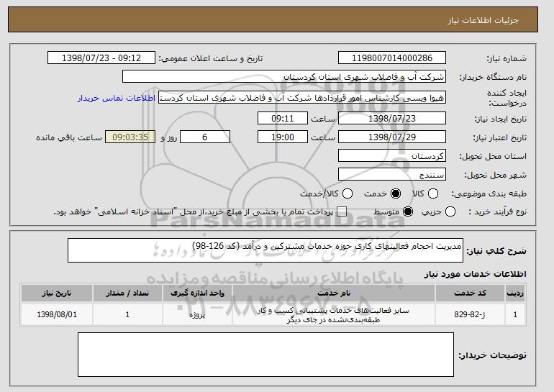
Task: Click the کد خدمت column header
Action: coord(470,293)
